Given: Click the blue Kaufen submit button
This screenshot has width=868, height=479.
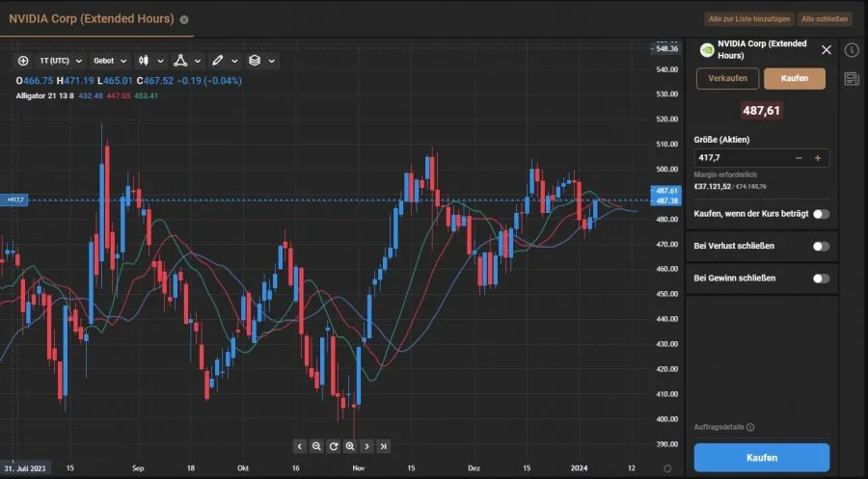Looking at the screenshot, I should (762, 458).
